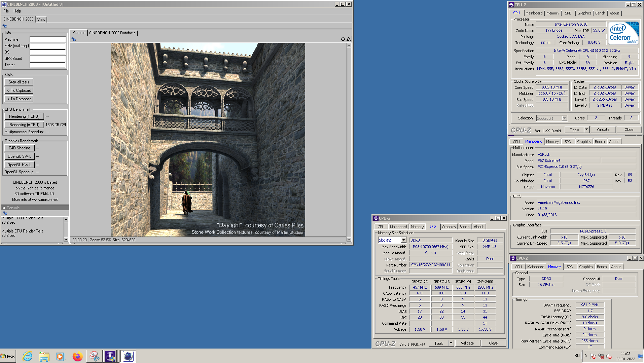Open Internet Explorer from the taskbar

click(27, 356)
